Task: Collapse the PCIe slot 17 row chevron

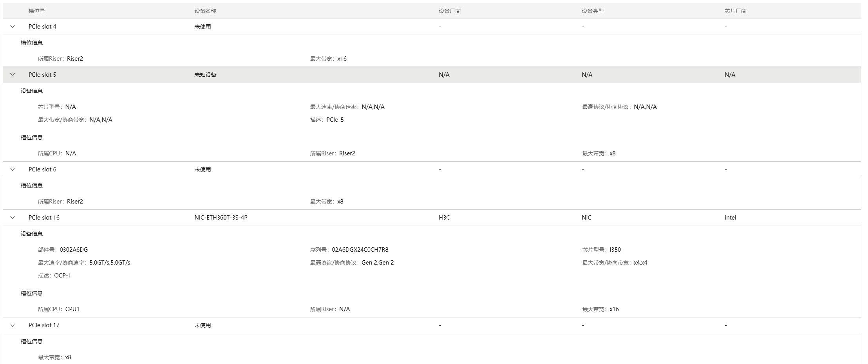Action: click(x=13, y=325)
